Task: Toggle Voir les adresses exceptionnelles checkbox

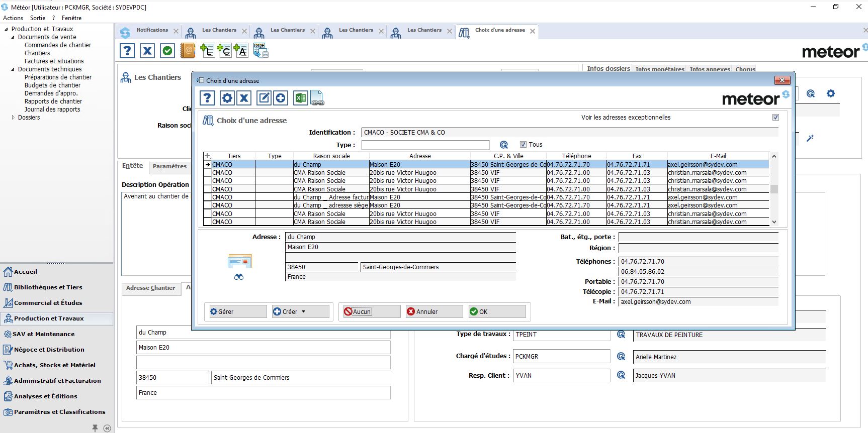Action: 775,118
